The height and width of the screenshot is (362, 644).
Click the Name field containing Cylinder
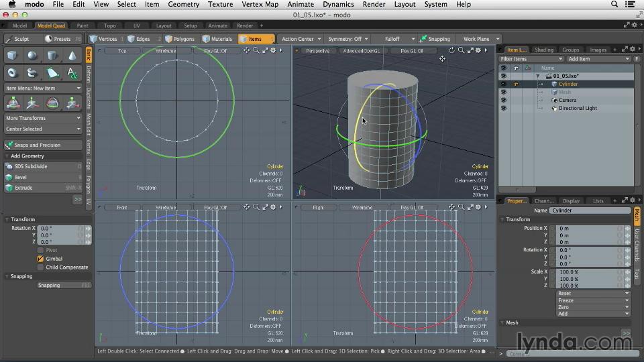click(x=589, y=210)
